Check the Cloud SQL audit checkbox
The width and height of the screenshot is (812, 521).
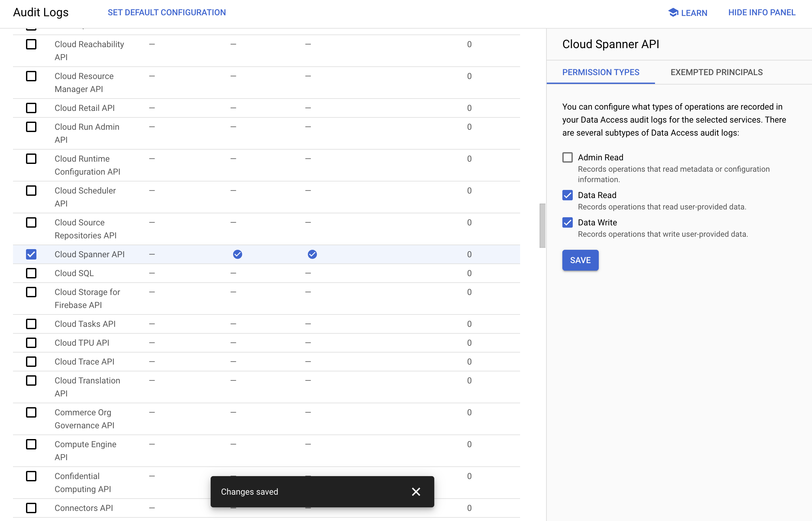[31, 273]
